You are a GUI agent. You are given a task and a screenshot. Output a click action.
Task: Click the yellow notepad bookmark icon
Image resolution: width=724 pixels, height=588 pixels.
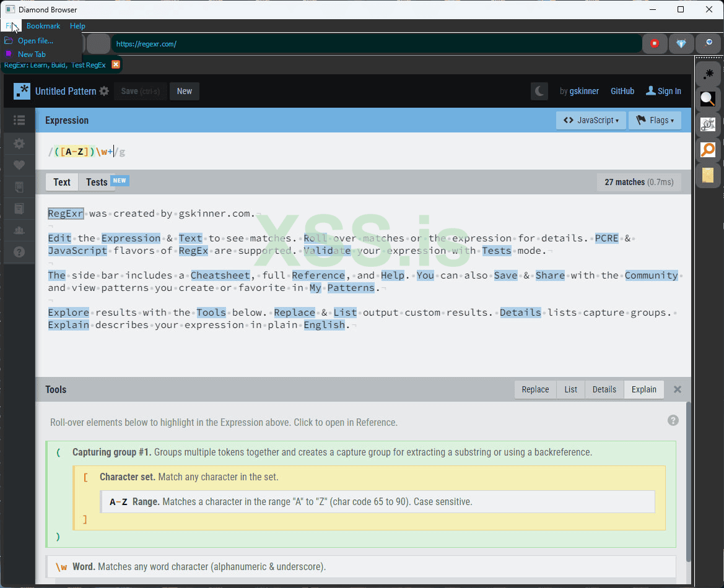708,175
